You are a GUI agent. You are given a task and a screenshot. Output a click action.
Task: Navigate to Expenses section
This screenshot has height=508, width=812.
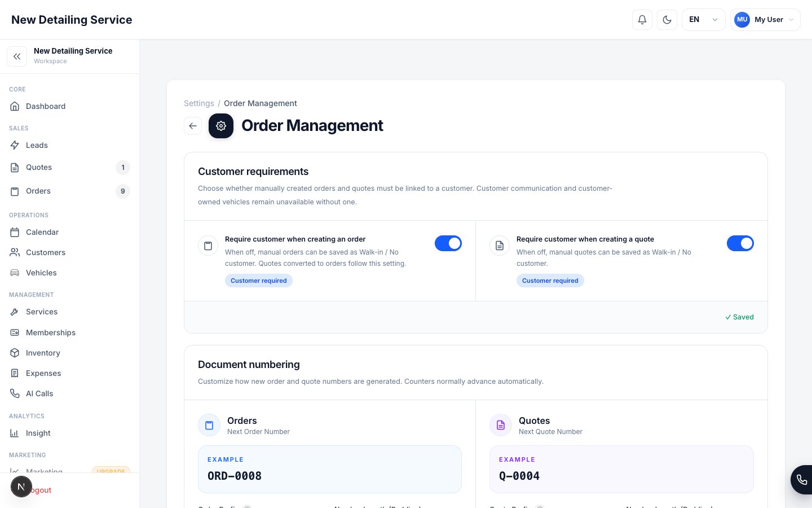[x=70, y=373]
